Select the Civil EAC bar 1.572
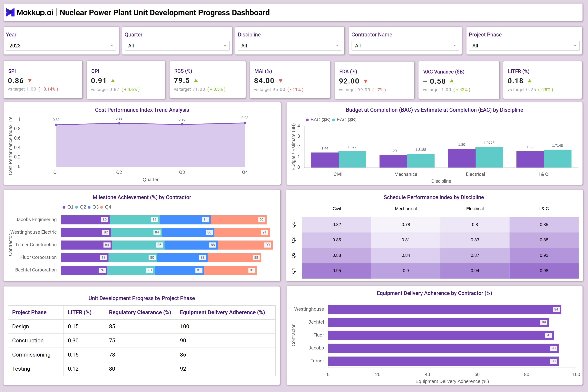 click(352, 159)
